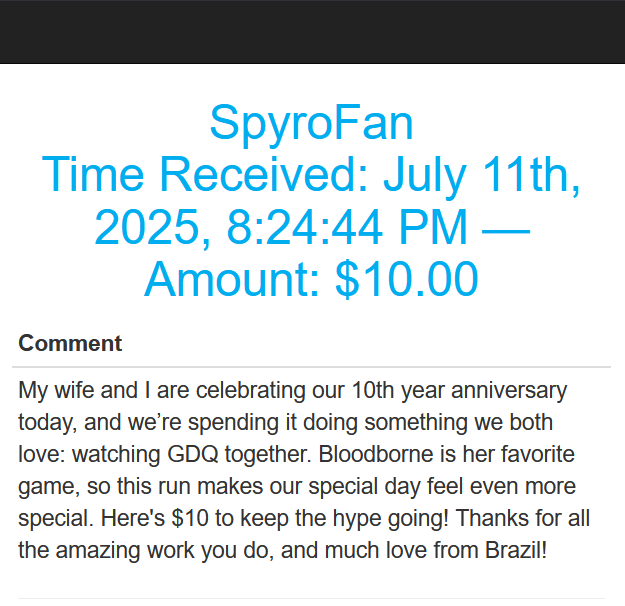Viewport: 625px width, 606px height.
Task: Click the bold Comment header
Action: (70, 343)
